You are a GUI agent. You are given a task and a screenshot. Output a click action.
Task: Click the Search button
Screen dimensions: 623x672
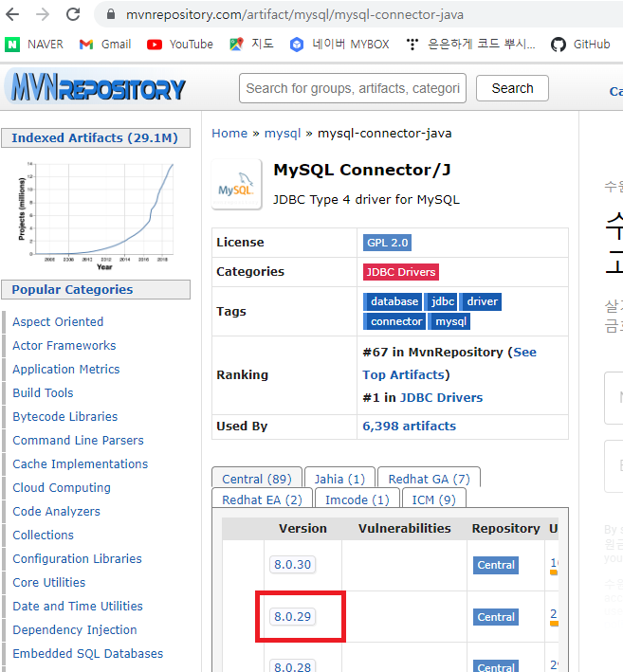pyautogui.click(x=512, y=88)
